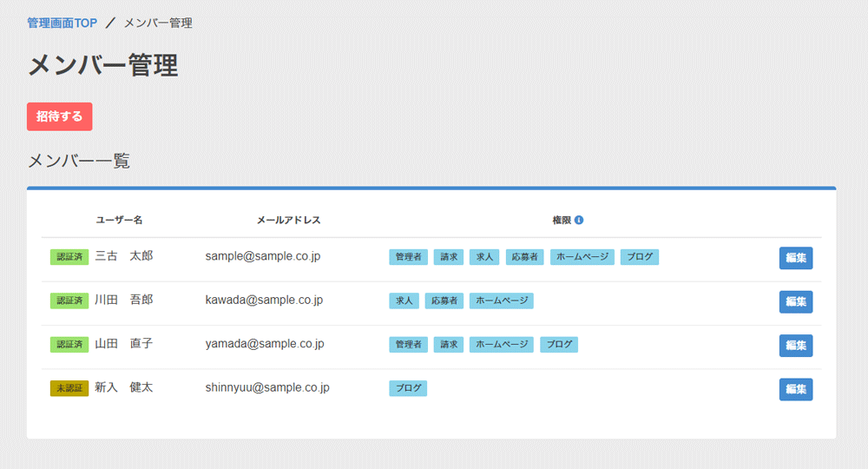Viewport: 868px width, 469px height.
Task: Click the メールアドレス column header
Action: click(289, 221)
